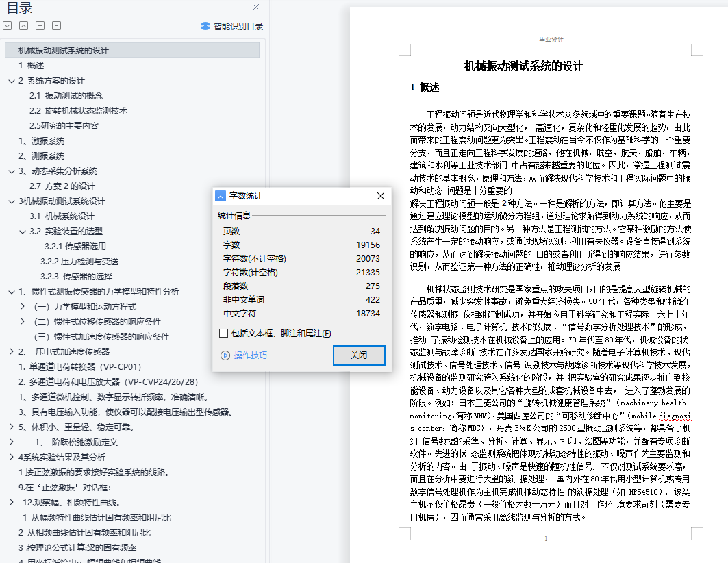The height and width of the screenshot is (563, 728).
Task: Expand the (一) 力学模型和运动方程式 entry
Action: click(23, 306)
